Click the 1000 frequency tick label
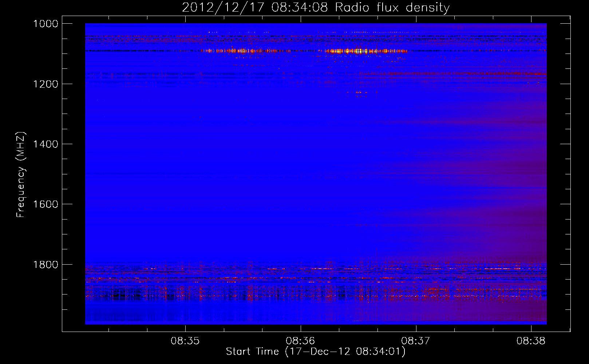The height and width of the screenshot is (364, 589). [x=46, y=24]
